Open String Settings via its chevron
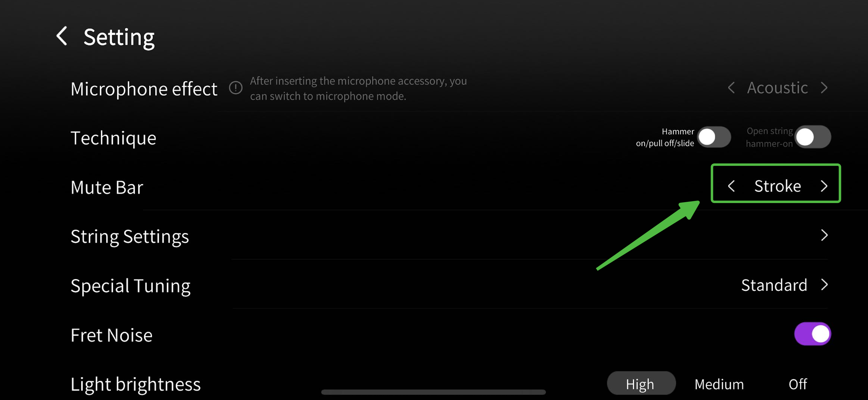 point(824,235)
